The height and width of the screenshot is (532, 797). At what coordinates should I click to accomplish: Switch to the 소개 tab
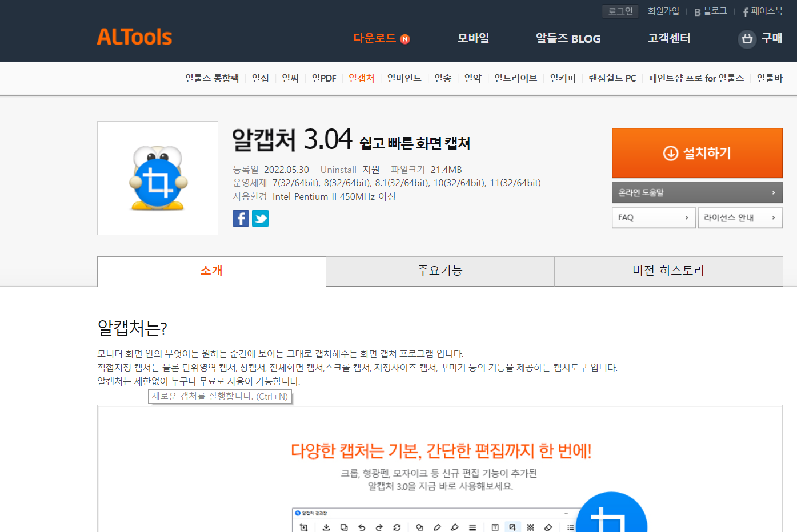click(x=211, y=271)
